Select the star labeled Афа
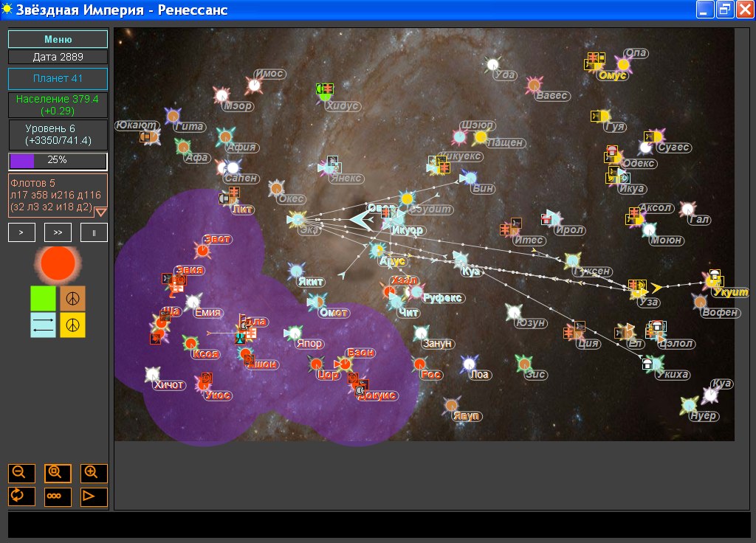 183,147
